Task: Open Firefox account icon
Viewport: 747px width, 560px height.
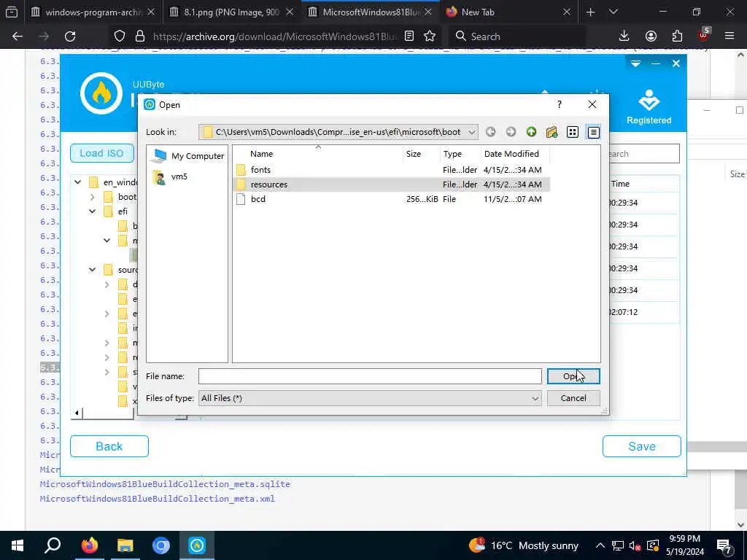Action: tap(651, 36)
